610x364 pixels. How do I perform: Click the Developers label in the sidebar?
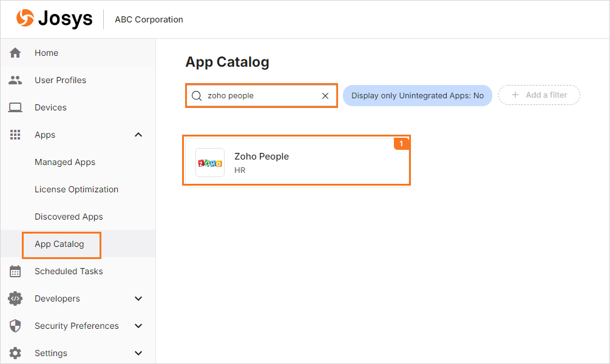coord(57,298)
